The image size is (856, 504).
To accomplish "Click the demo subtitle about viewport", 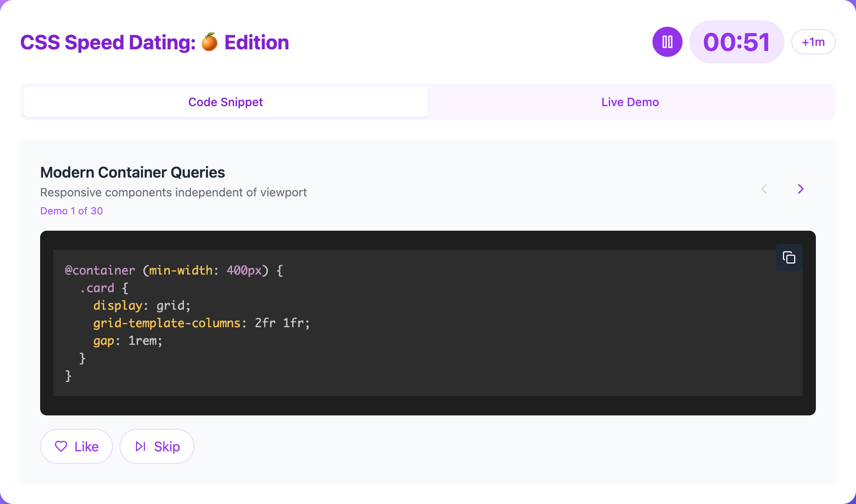I will click(x=173, y=192).
